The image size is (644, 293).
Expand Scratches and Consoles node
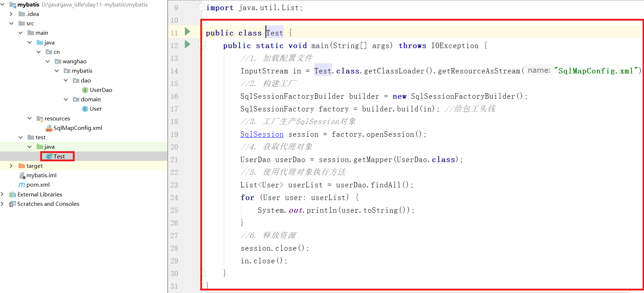3,204
